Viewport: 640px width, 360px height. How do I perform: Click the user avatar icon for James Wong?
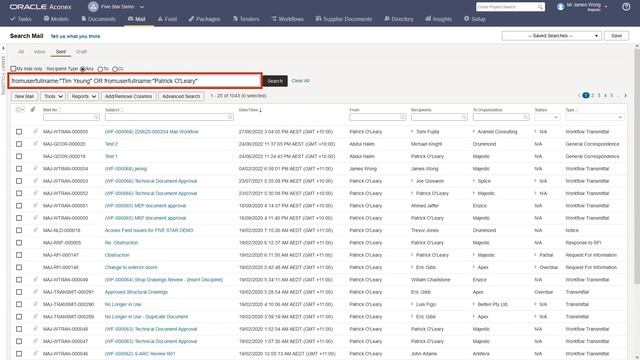coord(561,7)
